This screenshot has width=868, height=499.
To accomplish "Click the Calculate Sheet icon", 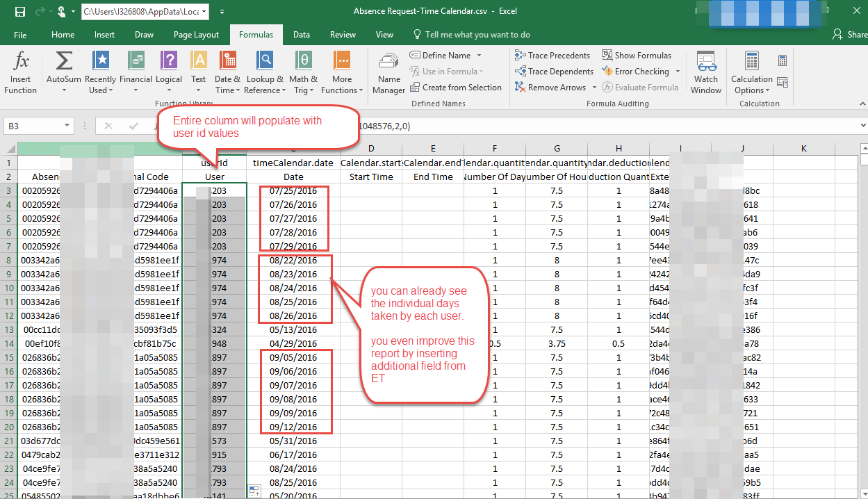I will point(783,82).
